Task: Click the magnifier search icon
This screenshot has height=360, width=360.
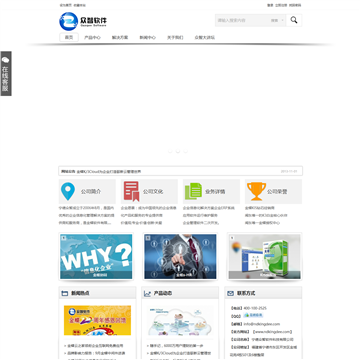Action: 294,20
